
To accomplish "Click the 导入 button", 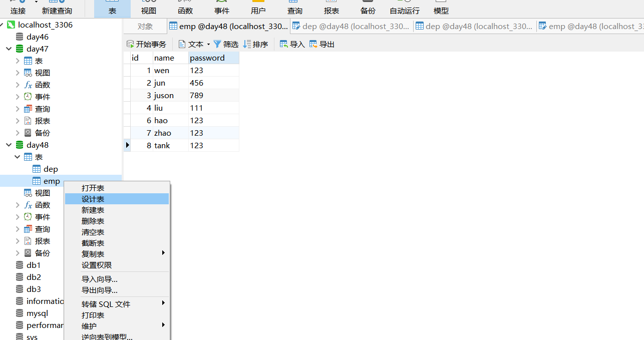I will click(292, 44).
